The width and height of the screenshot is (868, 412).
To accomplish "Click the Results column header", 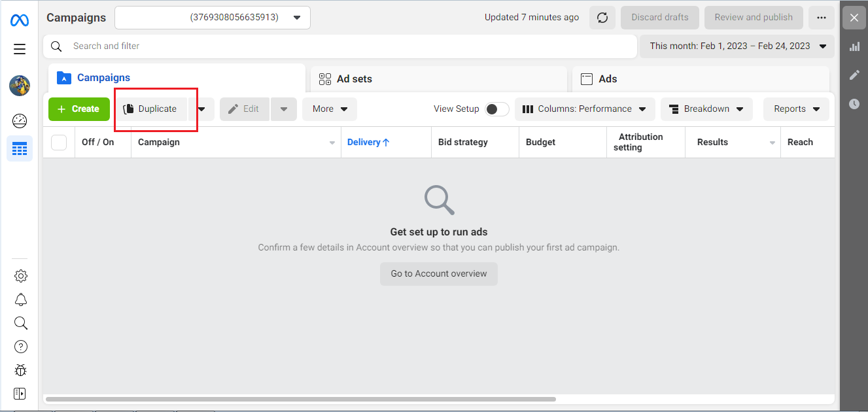I will [733, 143].
